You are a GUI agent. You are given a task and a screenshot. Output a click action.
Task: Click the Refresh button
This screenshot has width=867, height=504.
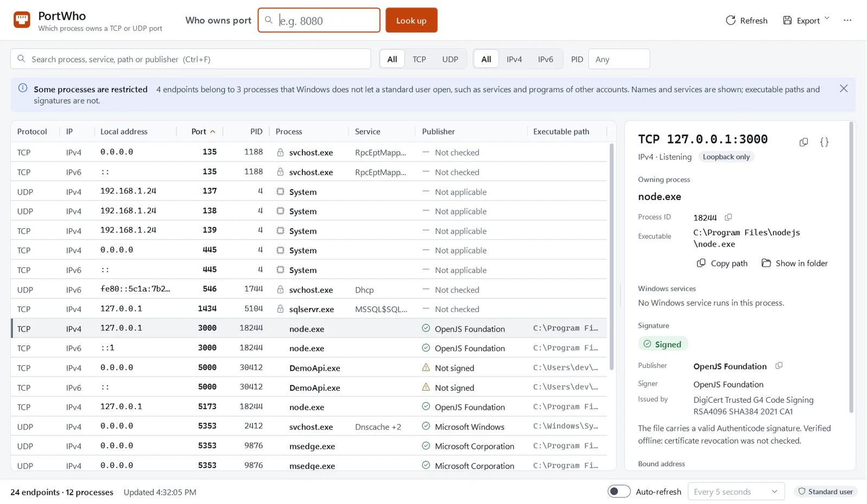point(746,21)
